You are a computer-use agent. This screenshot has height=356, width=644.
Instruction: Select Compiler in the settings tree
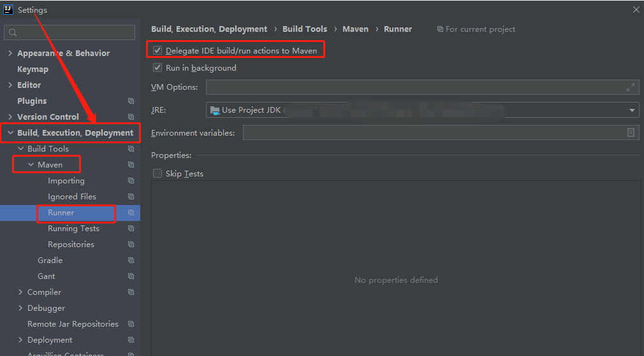point(44,292)
